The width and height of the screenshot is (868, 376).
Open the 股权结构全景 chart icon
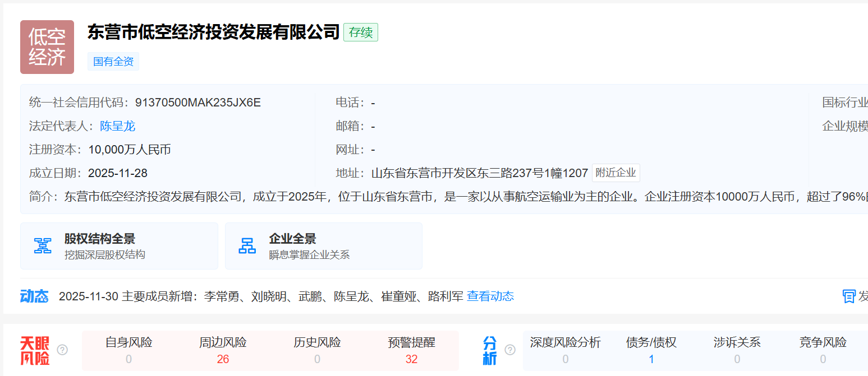[43, 246]
